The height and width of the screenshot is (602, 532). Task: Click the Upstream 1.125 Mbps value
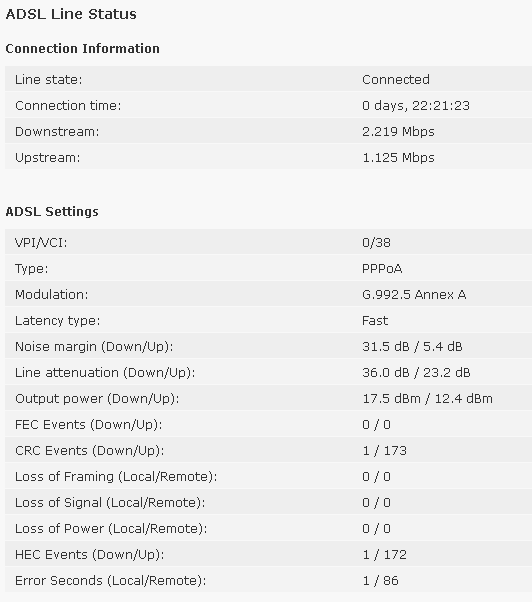398,158
